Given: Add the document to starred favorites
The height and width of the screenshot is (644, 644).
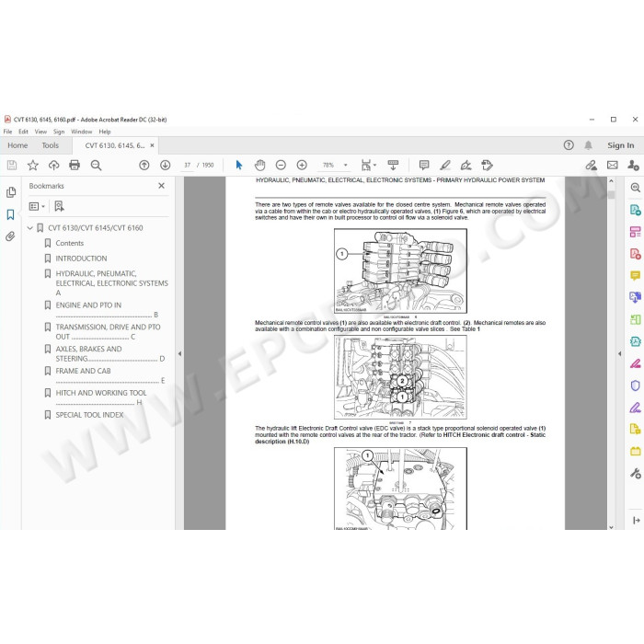Looking at the screenshot, I should click(x=33, y=165).
